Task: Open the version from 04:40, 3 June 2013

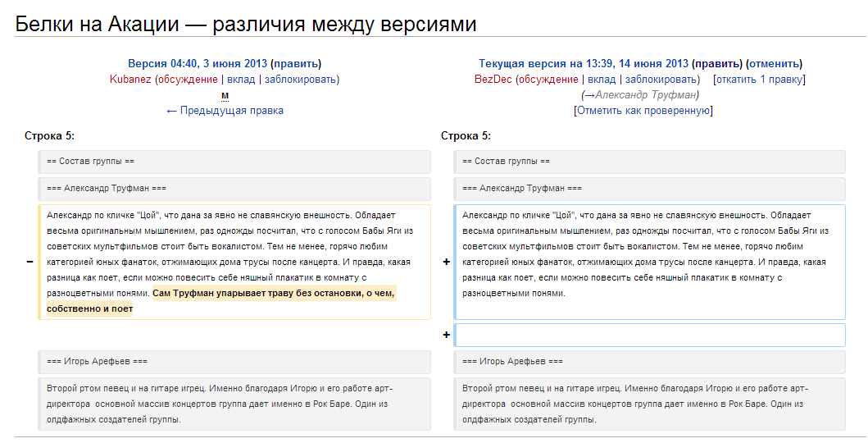Action: (x=197, y=63)
